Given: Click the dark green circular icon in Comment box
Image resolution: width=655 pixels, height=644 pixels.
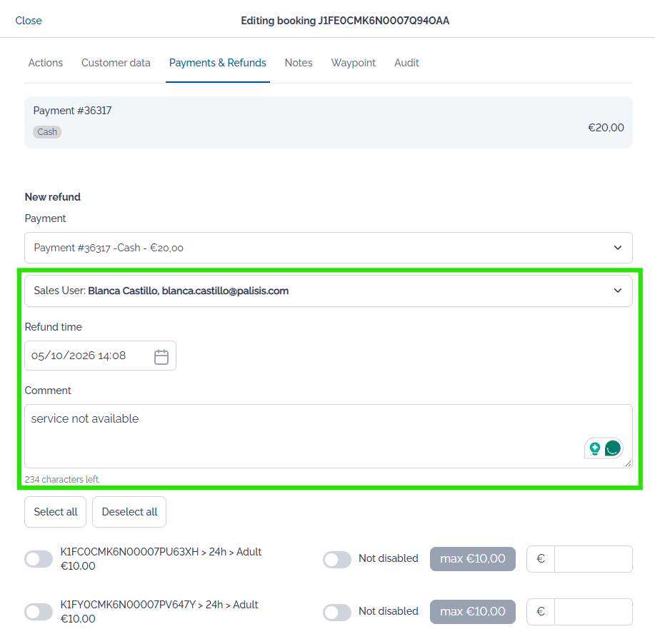Looking at the screenshot, I should (613, 448).
